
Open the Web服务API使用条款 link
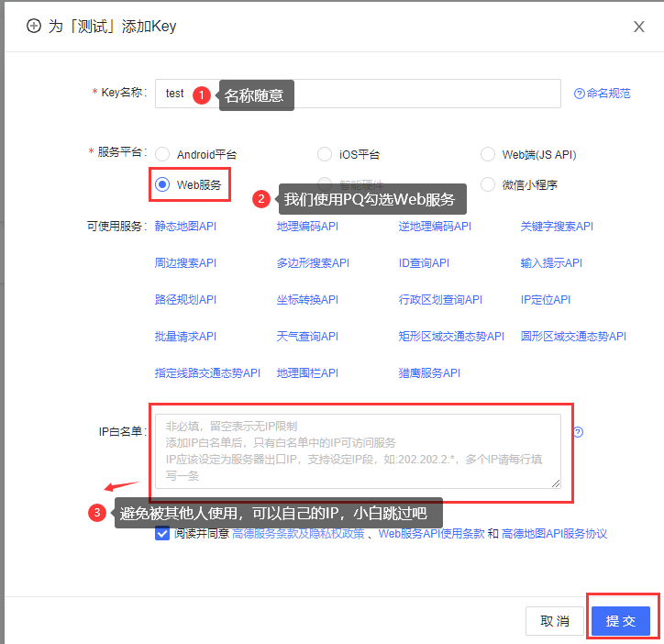click(x=431, y=534)
